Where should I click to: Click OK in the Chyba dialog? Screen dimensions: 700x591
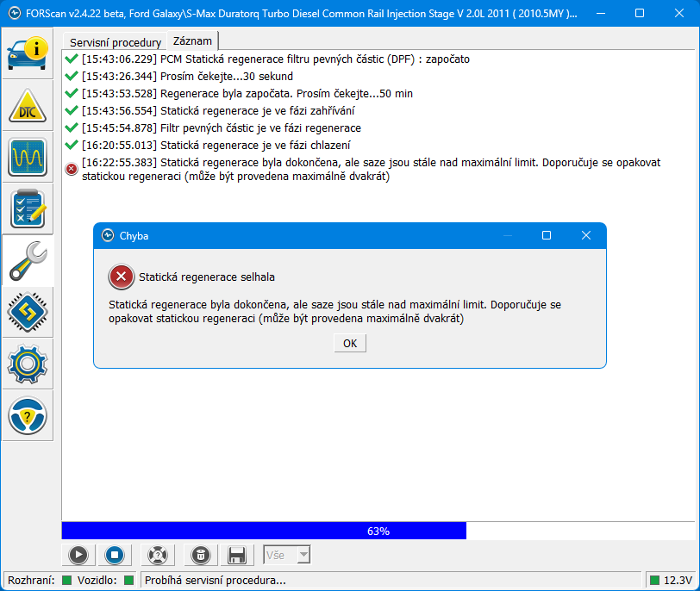coord(349,343)
